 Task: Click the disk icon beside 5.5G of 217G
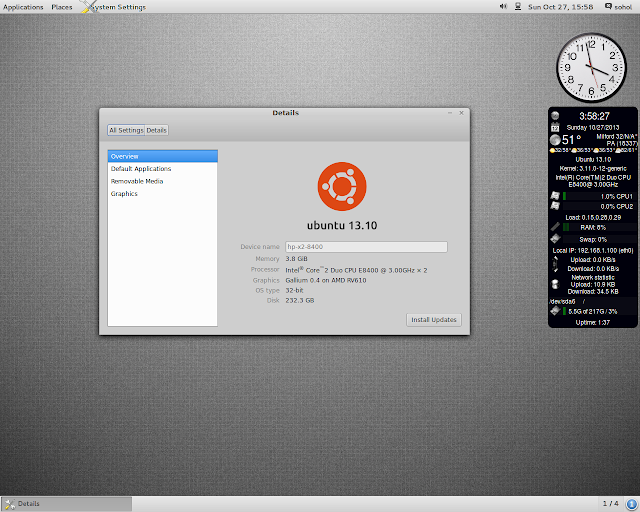(x=555, y=311)
